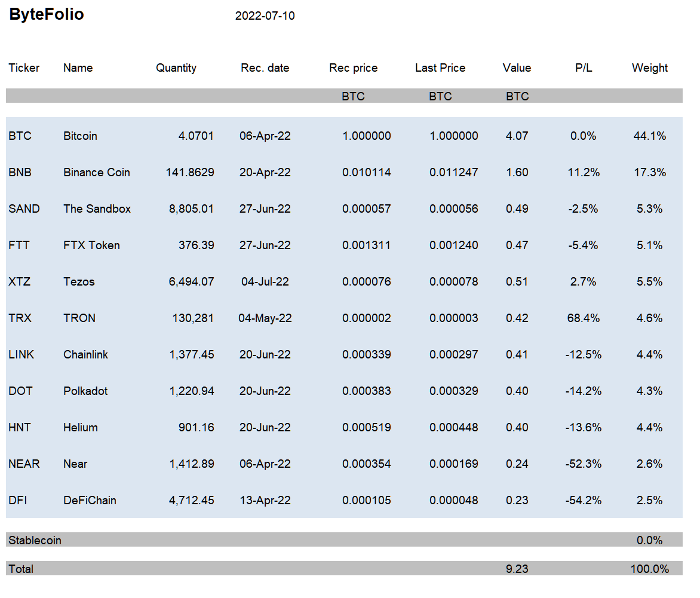
Task: Click the TRX ticker
Action: [x=20, y=318]
